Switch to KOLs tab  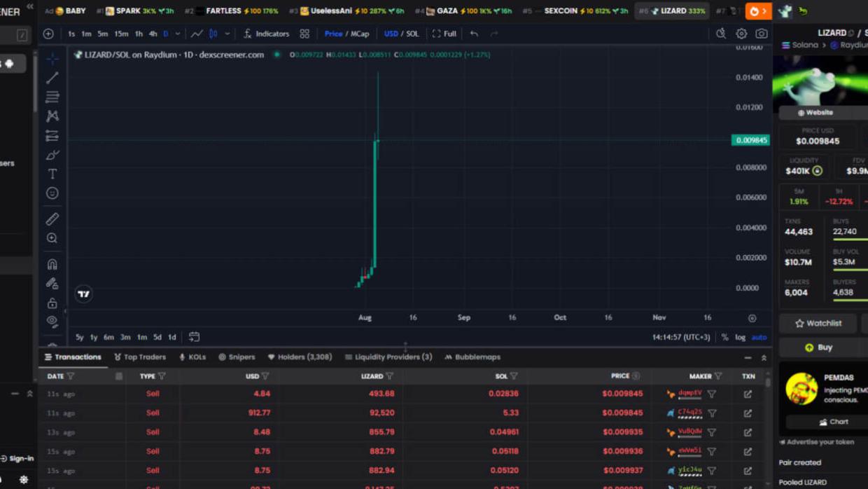click(192, 357)
